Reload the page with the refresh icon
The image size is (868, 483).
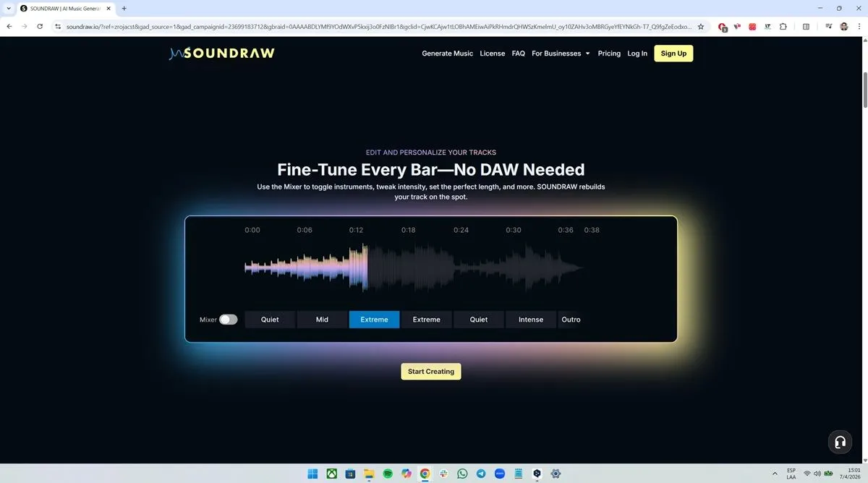point(40,27)
